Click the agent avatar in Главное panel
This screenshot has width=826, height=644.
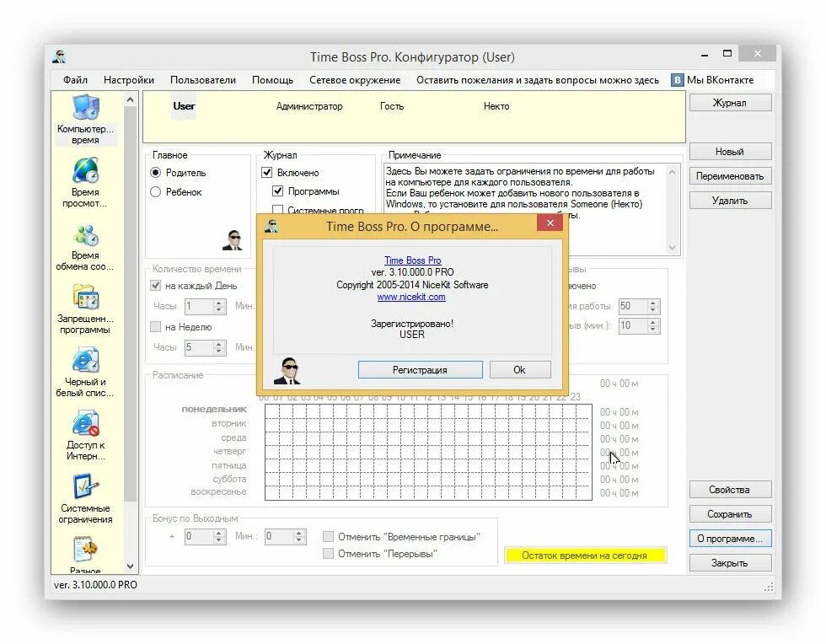[x=233, y=240]
